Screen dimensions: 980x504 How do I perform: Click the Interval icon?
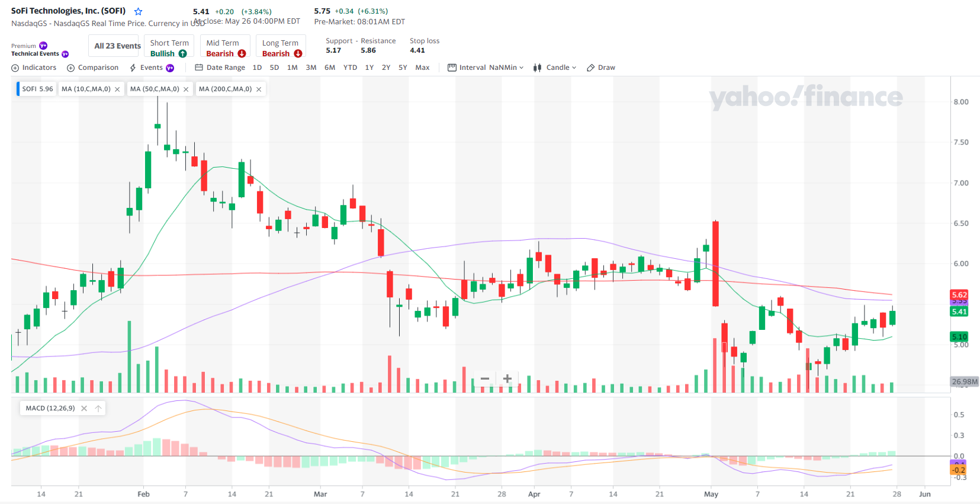point(452,68)
